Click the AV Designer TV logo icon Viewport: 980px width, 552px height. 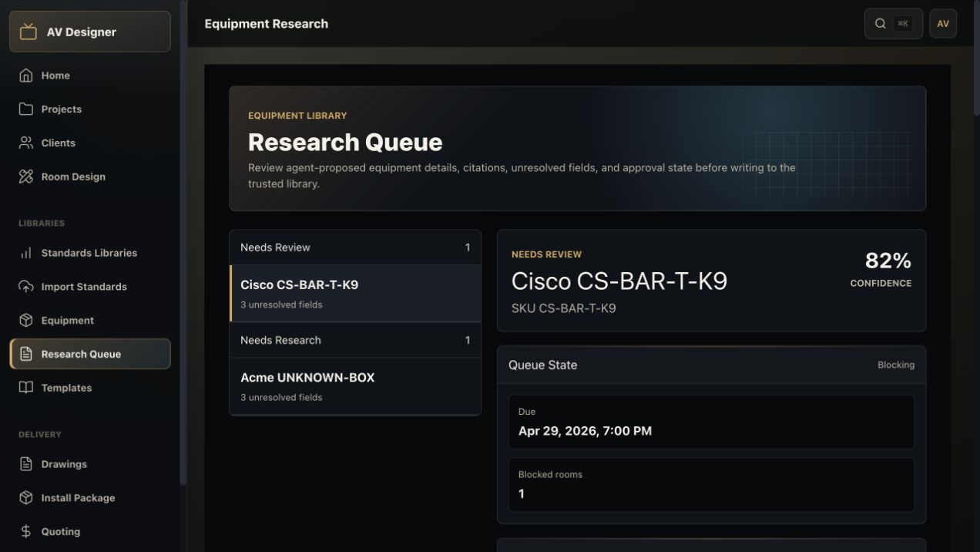pos(29,32)
